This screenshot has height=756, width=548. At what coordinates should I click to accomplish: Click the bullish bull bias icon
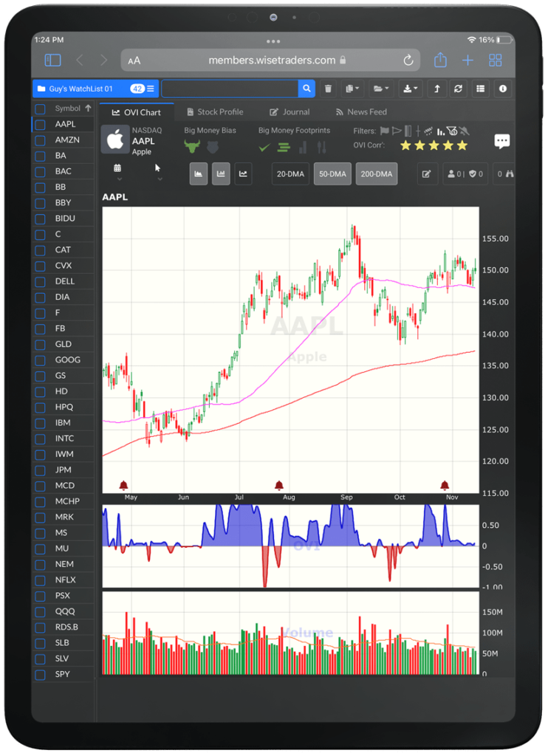192,146
